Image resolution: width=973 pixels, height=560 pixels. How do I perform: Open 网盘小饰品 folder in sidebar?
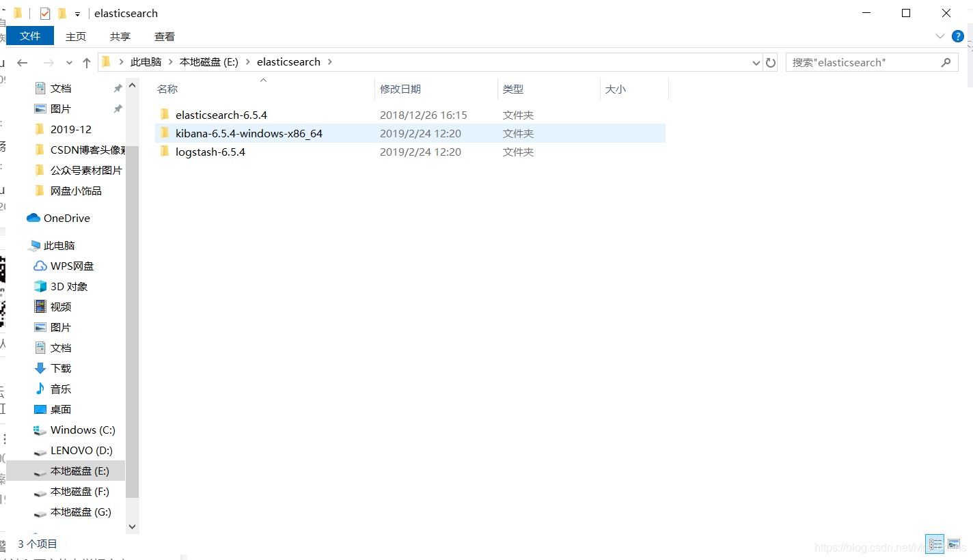[76, 191]
